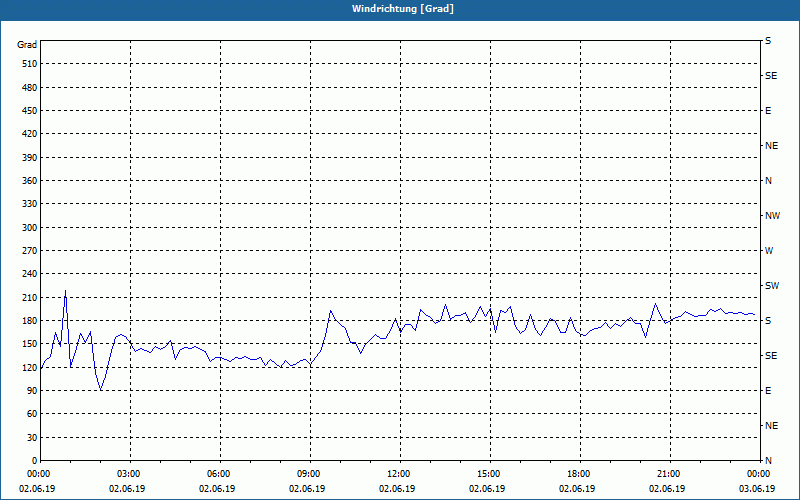Click the NW compass label on right axis

pyautogui.click(x=772, y=216)
